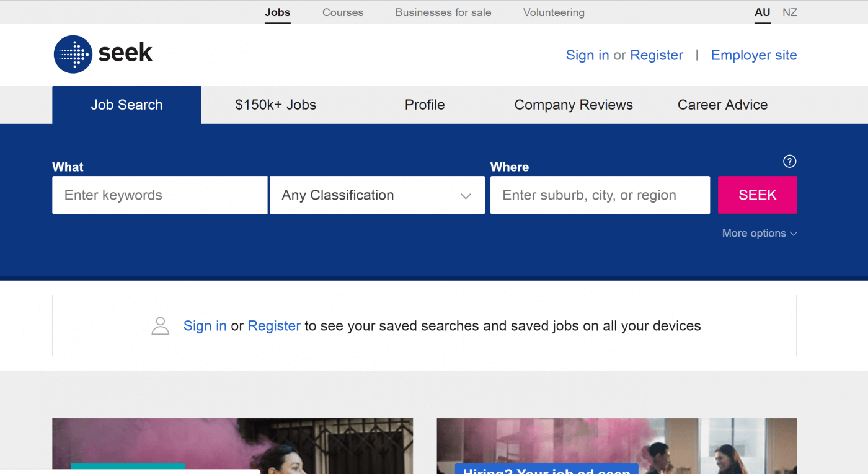Open the $150k+ Jobs tab

point(276,105)
